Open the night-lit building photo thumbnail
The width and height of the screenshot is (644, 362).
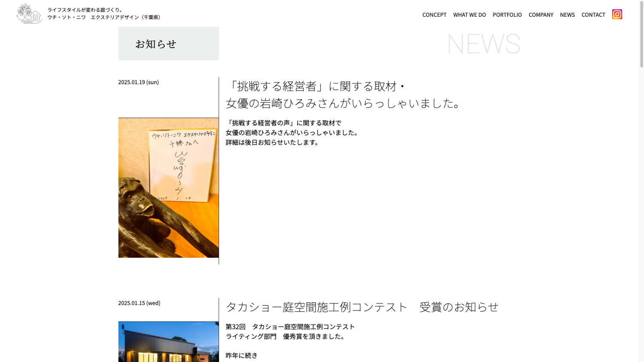168,342
